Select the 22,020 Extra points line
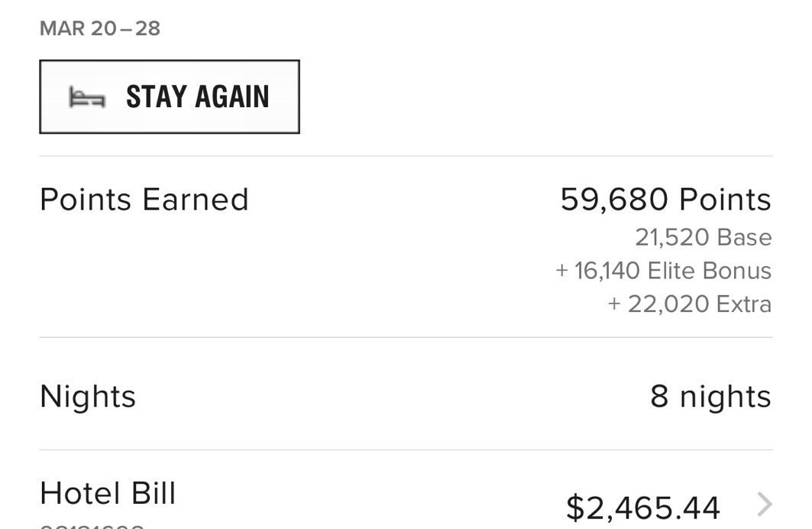The width and height of the screenshot is (812, 529). (690, 303)
